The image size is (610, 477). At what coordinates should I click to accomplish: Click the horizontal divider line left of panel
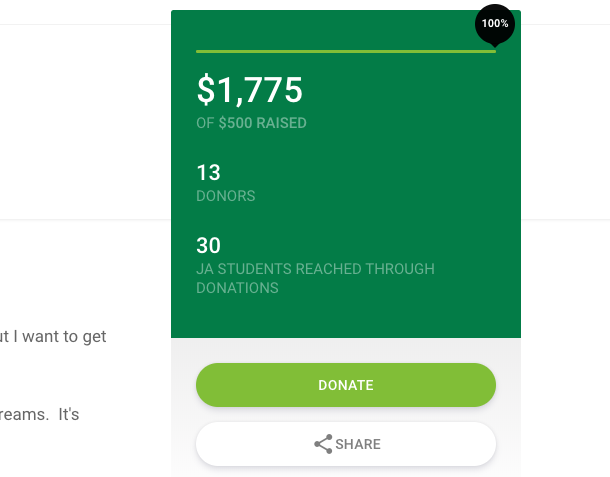[x=85, y=219]
